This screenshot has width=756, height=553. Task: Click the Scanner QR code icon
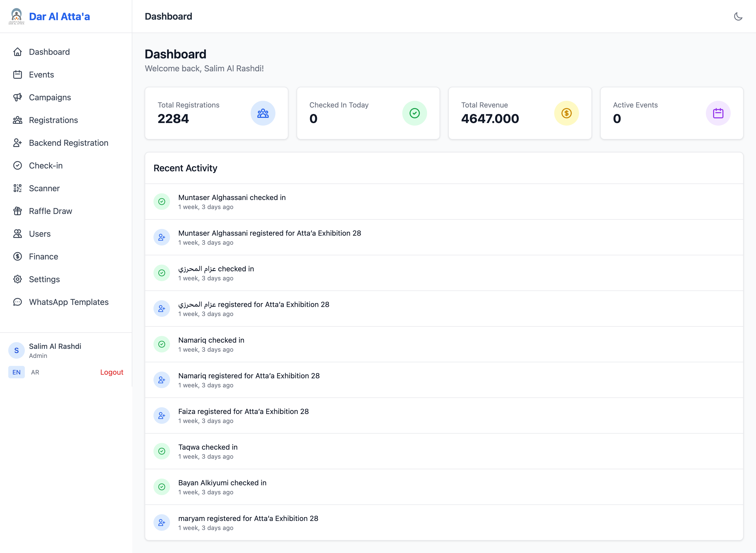pyautogui.click(x=17, y=188)
